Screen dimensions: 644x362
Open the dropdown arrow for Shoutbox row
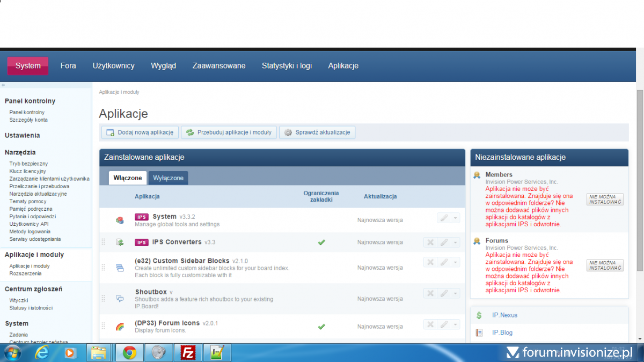[455, 293]
